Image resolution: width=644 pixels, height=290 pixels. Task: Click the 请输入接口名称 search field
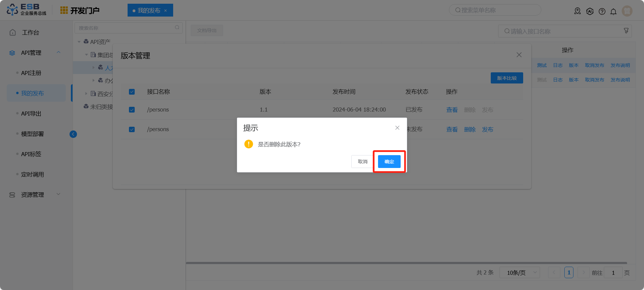565,31
